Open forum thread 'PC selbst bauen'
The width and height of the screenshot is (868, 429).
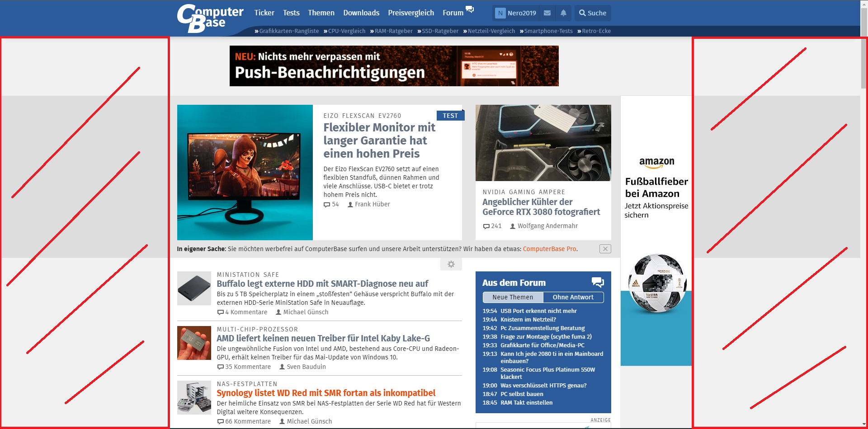point(522,394)
